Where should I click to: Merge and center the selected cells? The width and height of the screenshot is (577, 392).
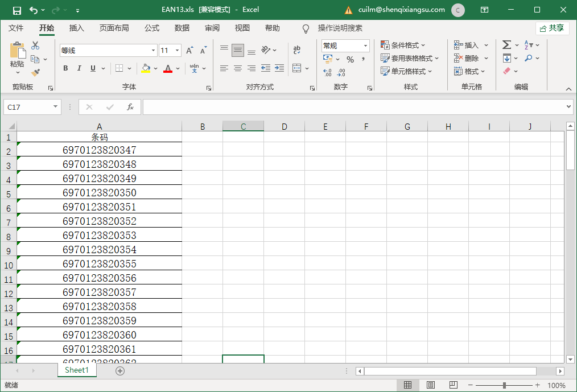(296, 68)
